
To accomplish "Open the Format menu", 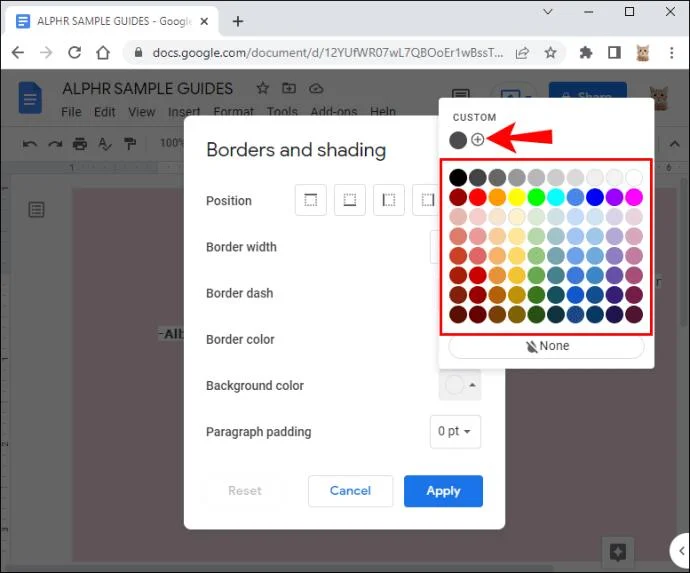I will [234, 112].
